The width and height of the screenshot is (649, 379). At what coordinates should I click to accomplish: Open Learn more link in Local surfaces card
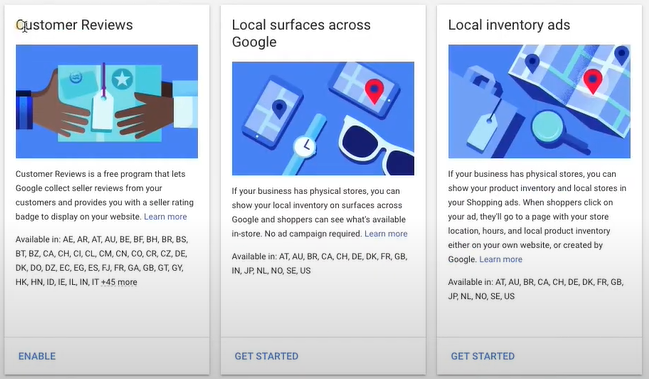[x=386, y=234]
